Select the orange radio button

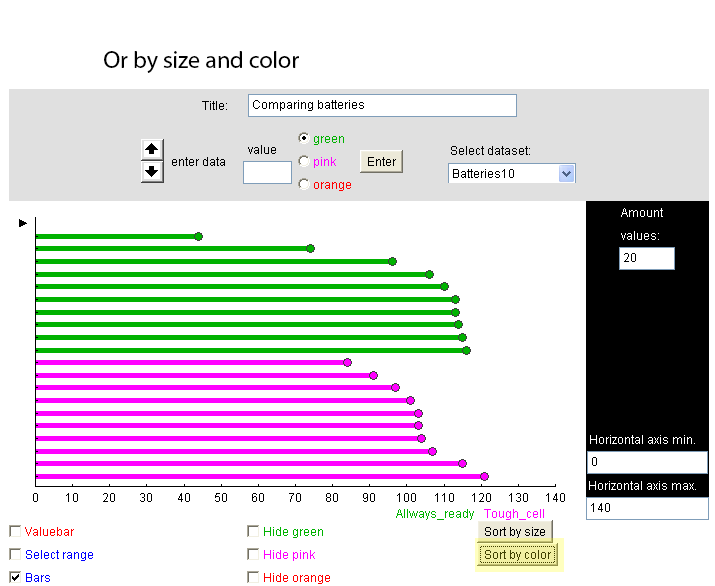point(304,184)
